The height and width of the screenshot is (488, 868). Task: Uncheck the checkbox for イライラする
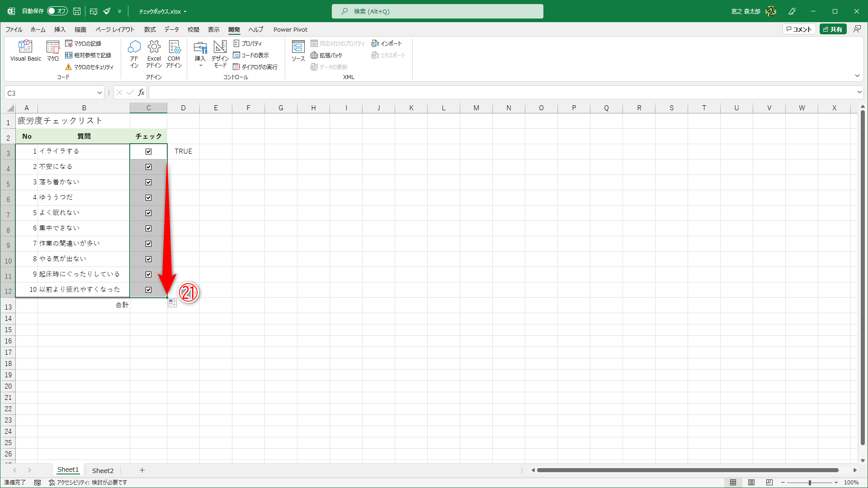pos(148,152)
